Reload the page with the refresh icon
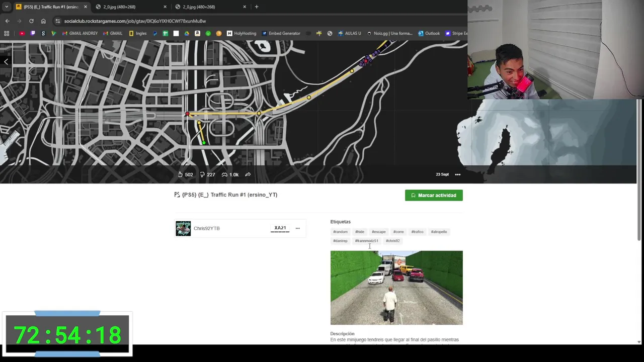This screenshot has height=362, width=644. pyautogui.click(x=31, y=21)
